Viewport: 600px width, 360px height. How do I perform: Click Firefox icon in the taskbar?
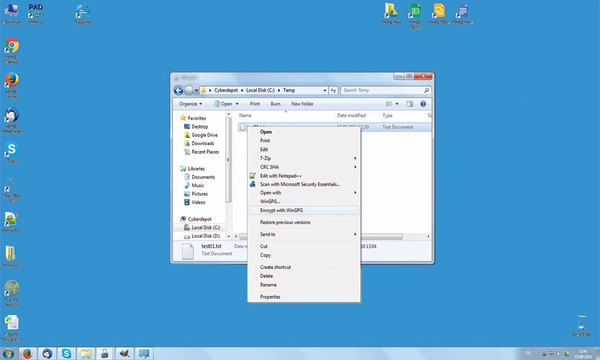point(28,354)
